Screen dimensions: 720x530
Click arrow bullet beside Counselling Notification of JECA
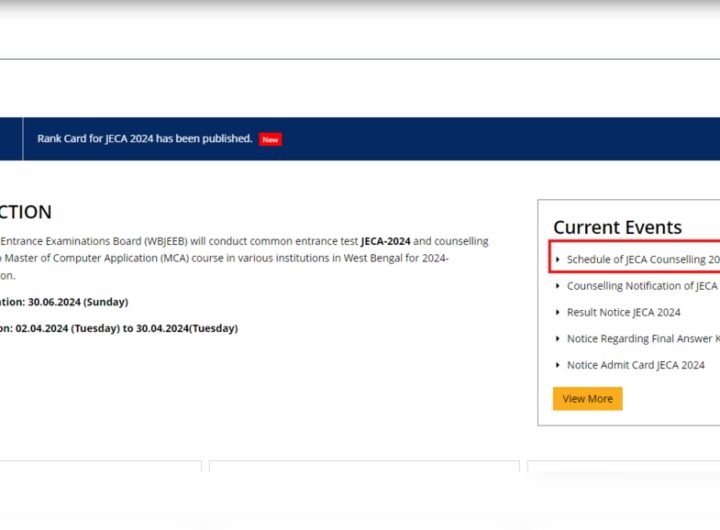[558, 286]
